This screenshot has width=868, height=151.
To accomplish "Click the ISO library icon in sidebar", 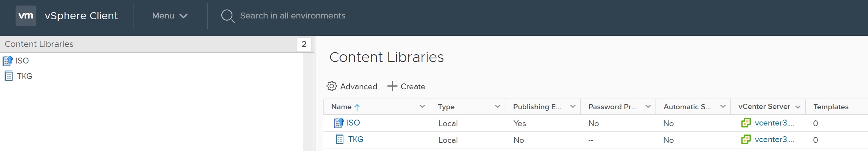I will (x=8, y=61).
